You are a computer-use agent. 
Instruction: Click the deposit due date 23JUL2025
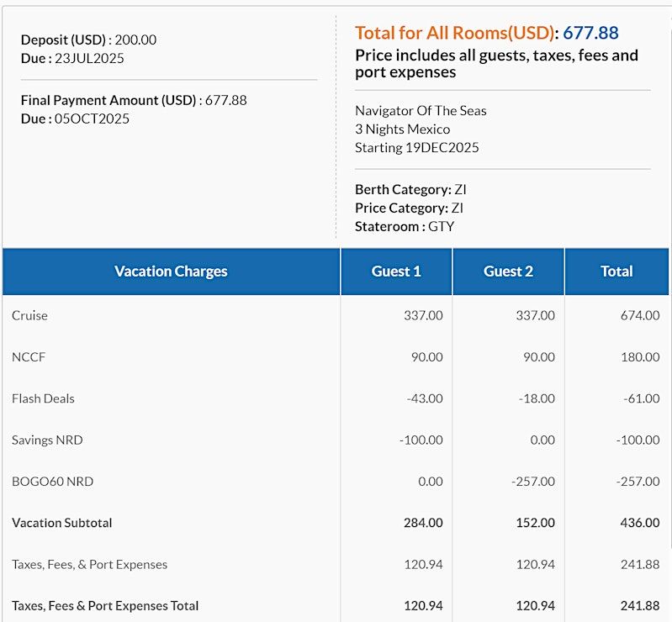click(89, 58)
